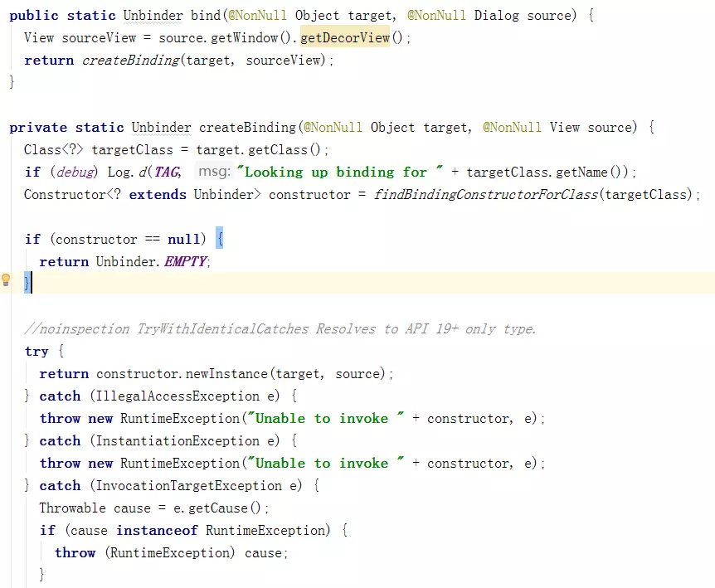Click the debug variable in if statement

(75, 172)
